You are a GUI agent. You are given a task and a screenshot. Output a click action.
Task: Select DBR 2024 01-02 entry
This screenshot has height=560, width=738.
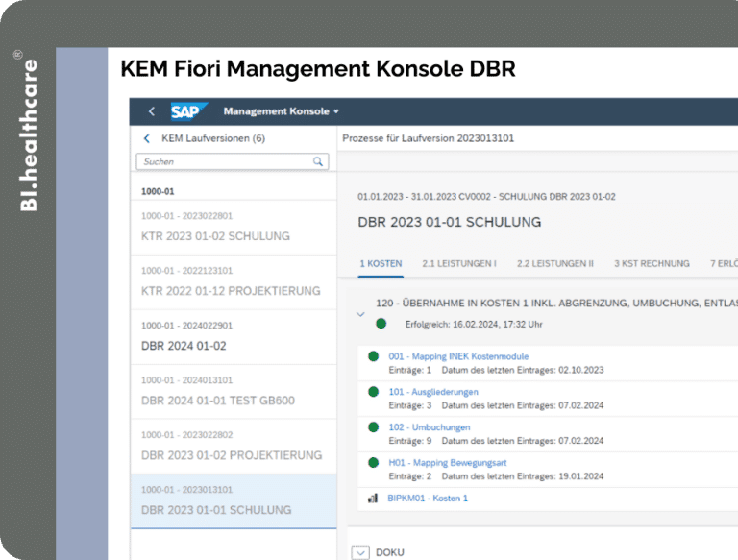pyautogui.click(x=234, y=337)
